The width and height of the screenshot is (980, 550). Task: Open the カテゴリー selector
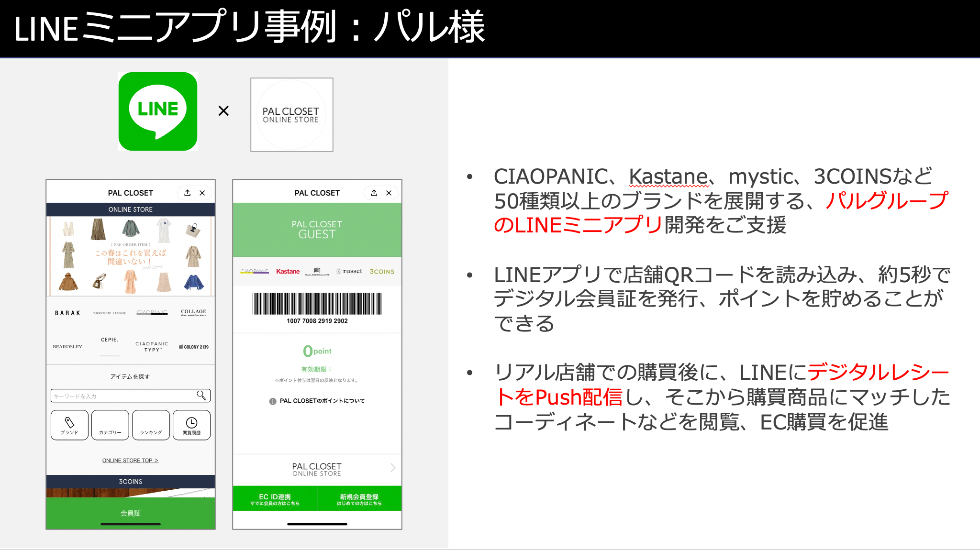tap(110, 425)
